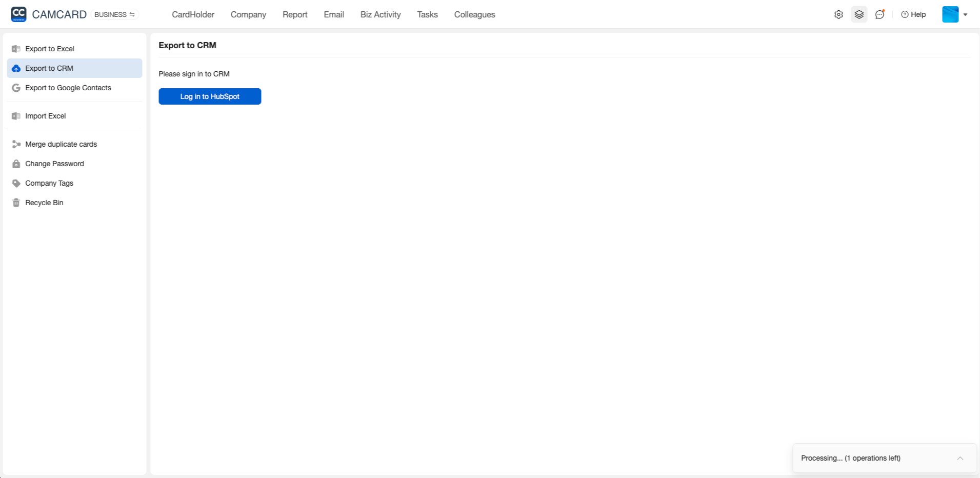The image size is (980, 478).
Task: Open settings via the gear icon
Action: 838,14
